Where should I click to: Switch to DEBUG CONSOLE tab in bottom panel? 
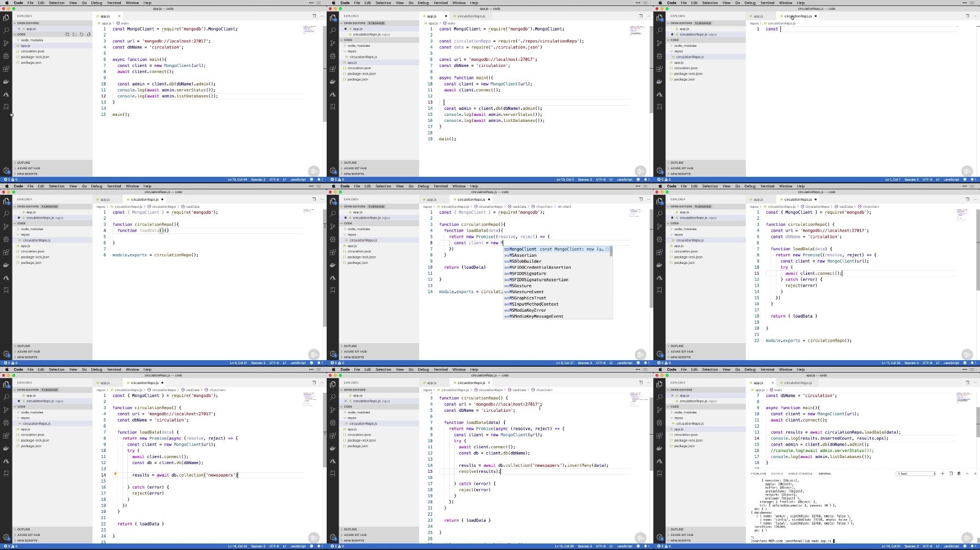click(800, 474)
